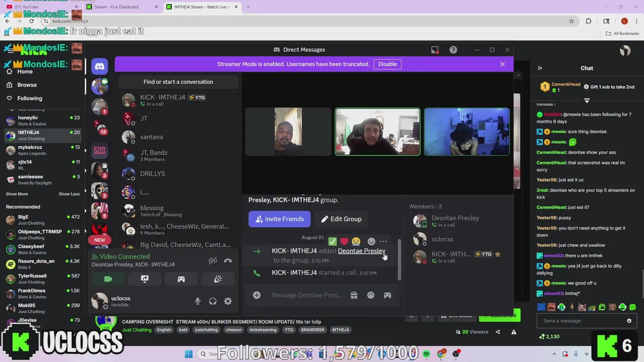Invite Friends to the group
This screenshot has height=362, width=644.
279,219
